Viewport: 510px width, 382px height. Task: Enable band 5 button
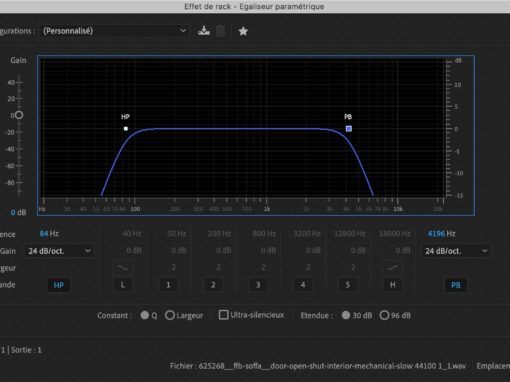tap(348, 285)
